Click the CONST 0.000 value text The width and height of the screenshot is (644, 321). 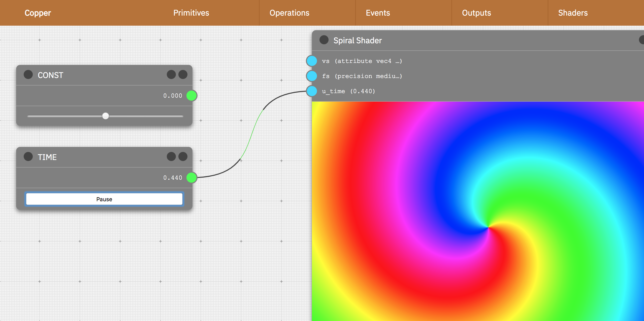(x=173, y=96)
